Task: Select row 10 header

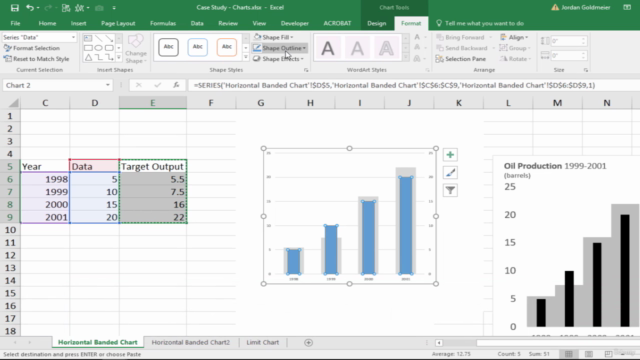Action: pyautogui.click(x=10, y=230)
